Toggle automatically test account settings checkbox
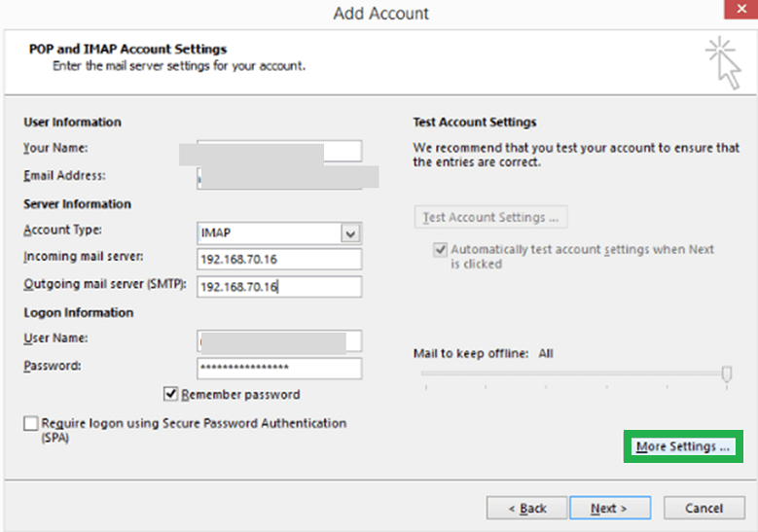Viewport: 758px width, 532px height. pos(440,249)
